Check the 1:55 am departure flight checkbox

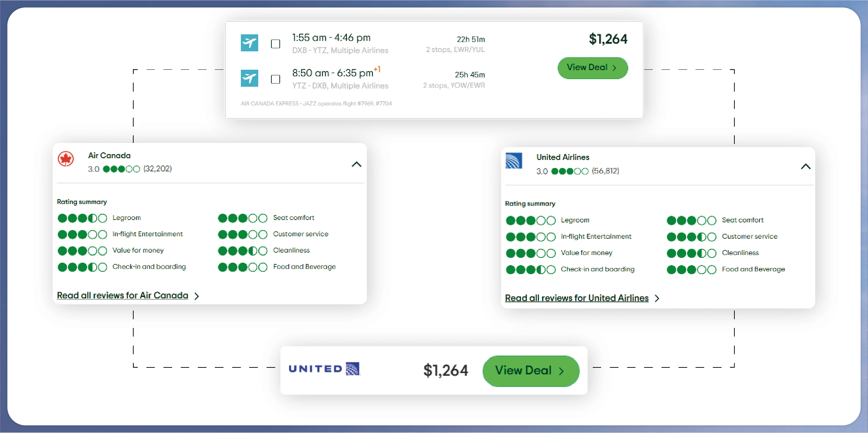[x=276, y=44]
